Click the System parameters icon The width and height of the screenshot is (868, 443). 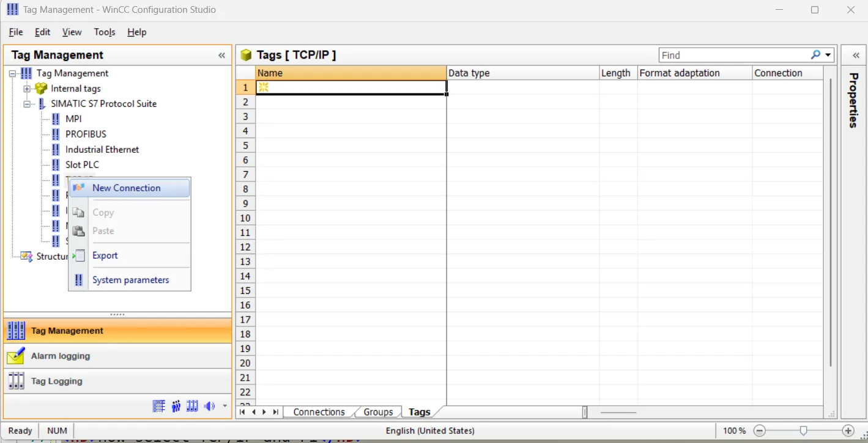pyautogui.click(x=78, y=280)
